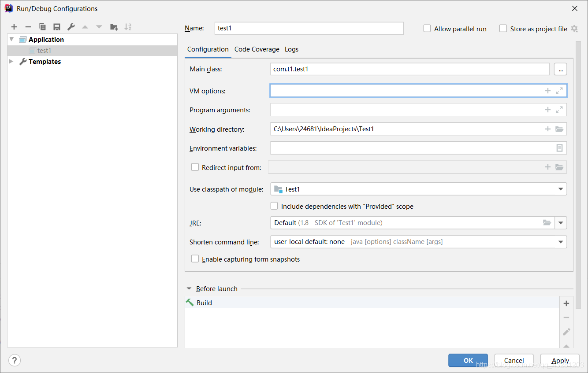
Task: Click inside the Name input field
Action: [x=309, y=28]
